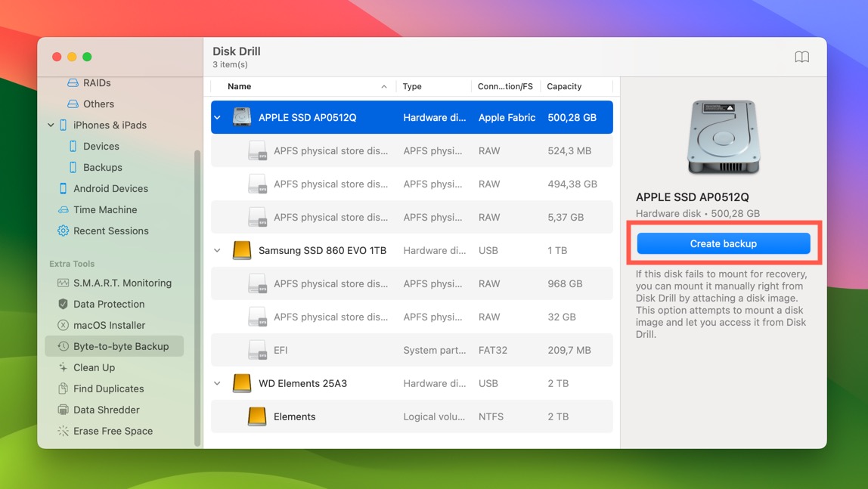The height and width of the screenshot is (489, 868).
Task: Select APFS physical store row sized 5,37 GB
Action: [412, 218]
